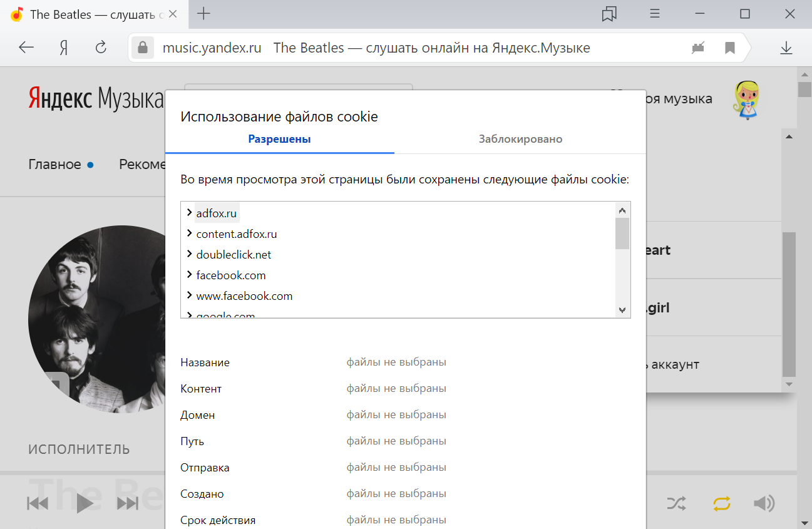Screen dimensions: 812x529
Task: Select adfox.ru in the cookie list
Action: (217, 213)
